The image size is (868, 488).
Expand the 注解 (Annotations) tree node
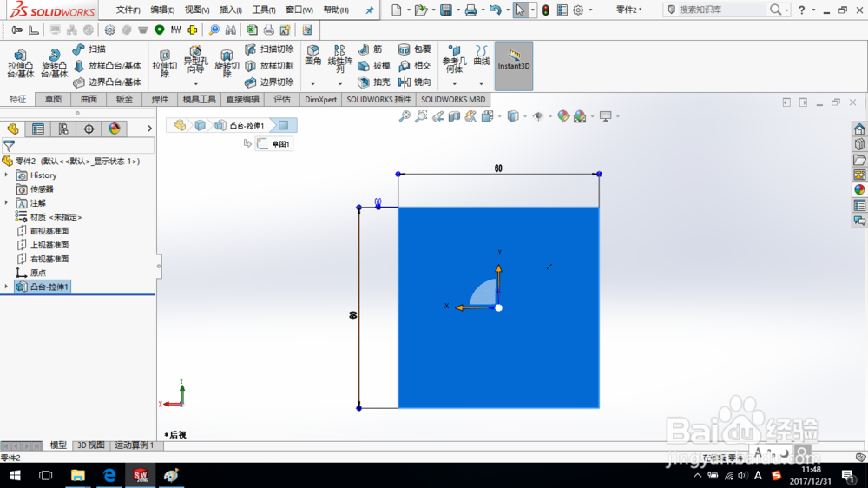[x=7, y=202]
